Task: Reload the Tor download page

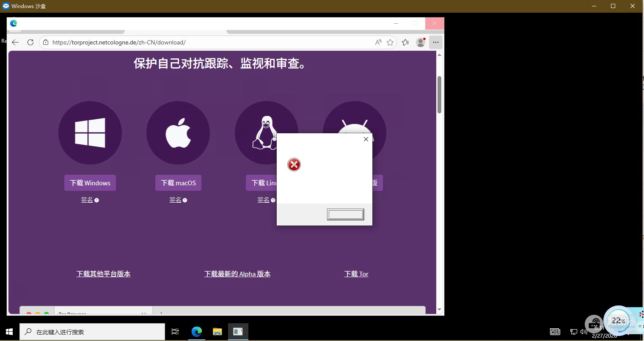Action: [x=30, y=42]
